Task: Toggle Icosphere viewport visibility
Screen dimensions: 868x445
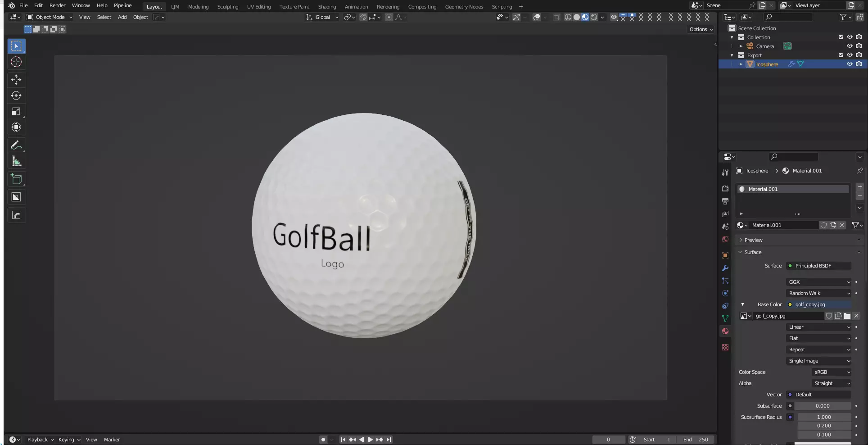Action: tap(850, 64)
